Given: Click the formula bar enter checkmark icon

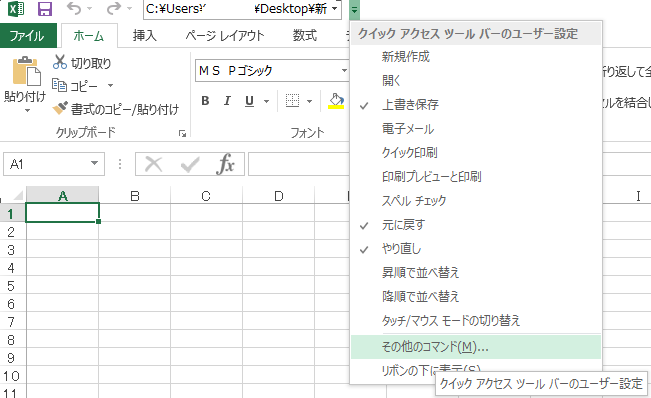Looking at the screenshot, I should 190,164.
